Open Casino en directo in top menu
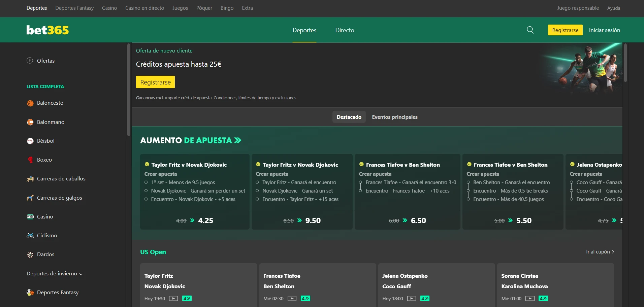Screen dimensions: 644x307 145,8
